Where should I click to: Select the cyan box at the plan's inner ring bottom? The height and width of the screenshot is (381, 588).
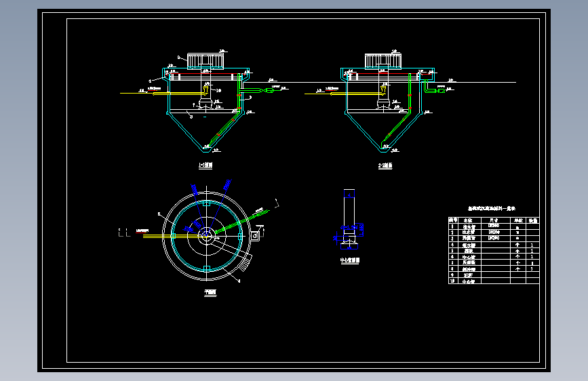[x=206, y=268]
